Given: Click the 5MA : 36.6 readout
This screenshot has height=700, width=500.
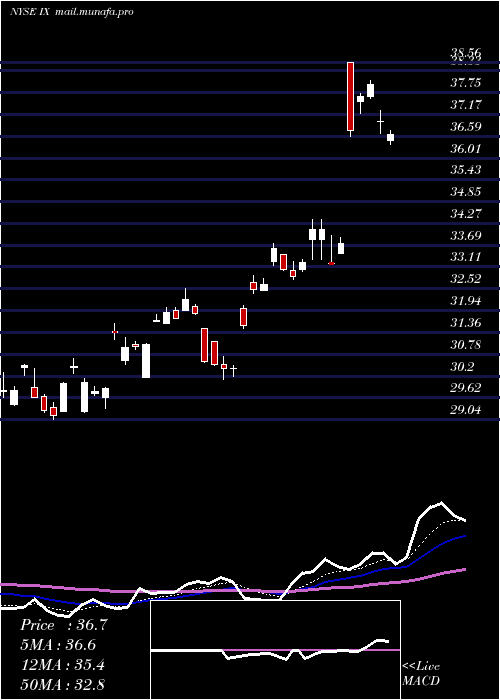Looking at the screenshot, I should tap(59, 645).
